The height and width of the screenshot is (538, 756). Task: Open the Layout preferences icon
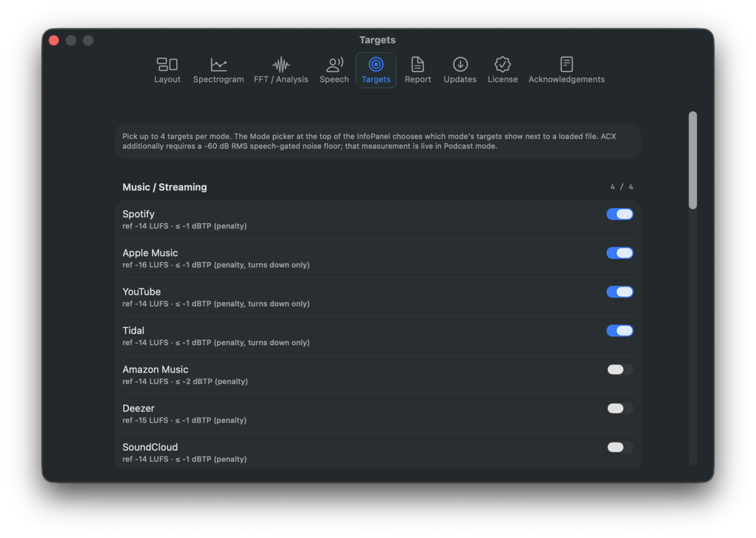click(x=167, y=64)
